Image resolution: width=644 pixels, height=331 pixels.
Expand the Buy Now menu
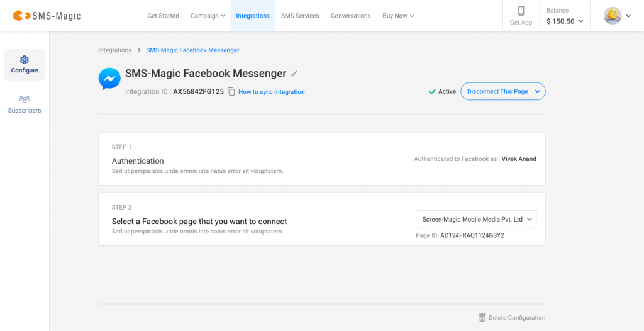pos(398,16)
